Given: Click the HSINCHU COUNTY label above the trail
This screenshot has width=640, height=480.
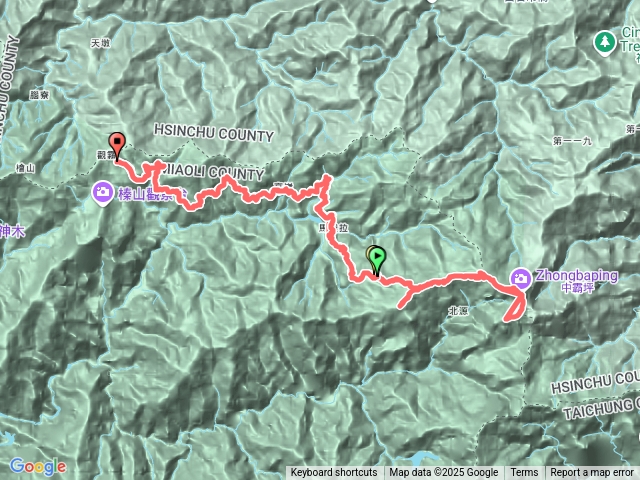Looking at the screenshot, I should [213, 133].
